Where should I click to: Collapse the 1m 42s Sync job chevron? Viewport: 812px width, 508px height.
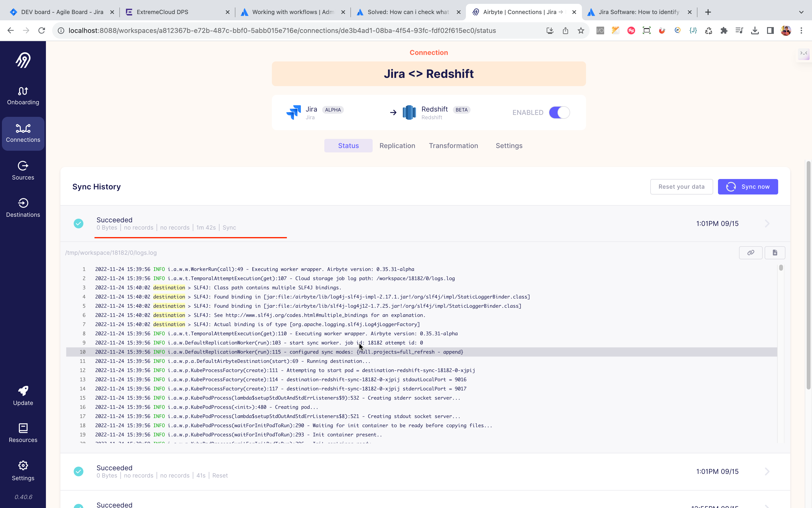tap(767, 224)
